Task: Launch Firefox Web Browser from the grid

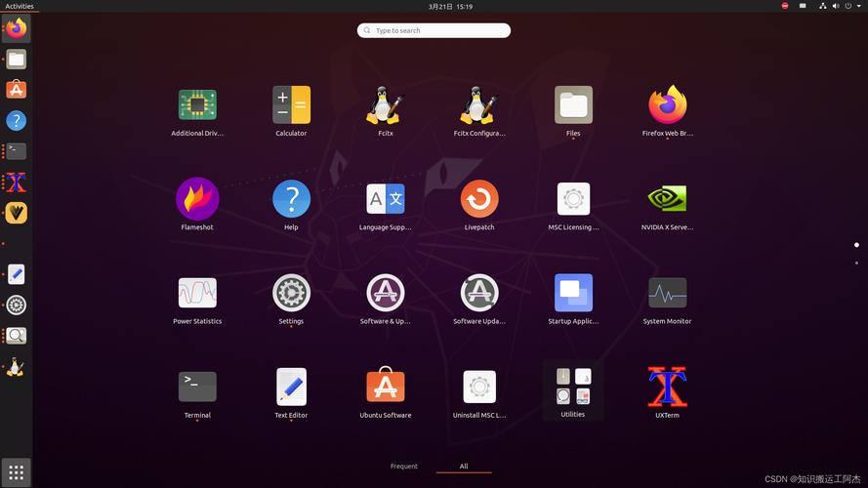Action: tap(668, 110)
